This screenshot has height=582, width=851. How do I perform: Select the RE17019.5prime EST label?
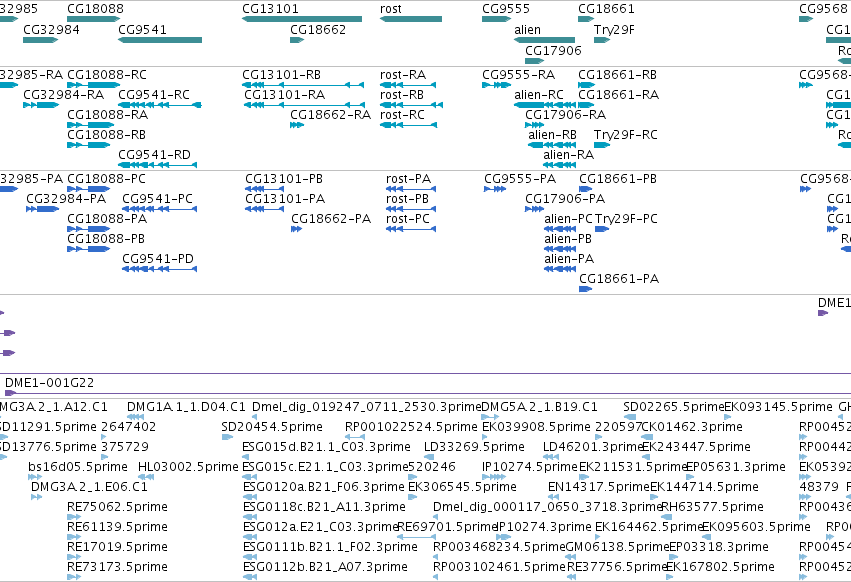pyautogui.click(x=117, y=547)
